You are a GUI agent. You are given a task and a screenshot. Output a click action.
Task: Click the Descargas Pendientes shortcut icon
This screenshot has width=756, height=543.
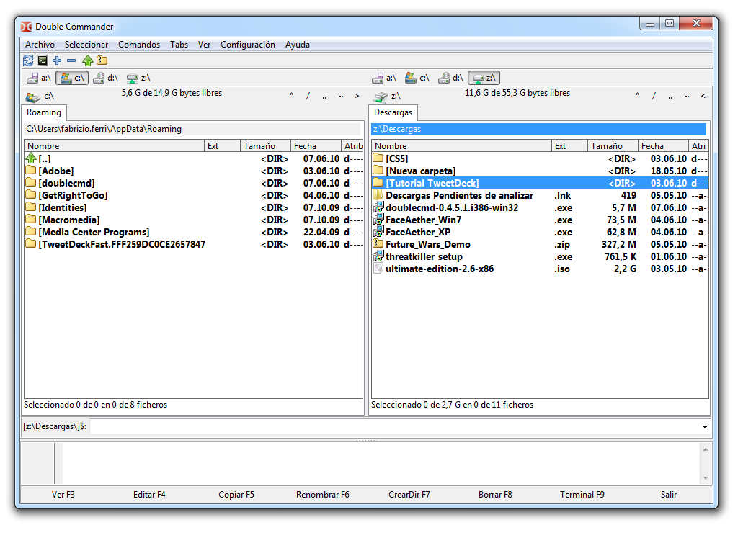(x=378, y=194)
